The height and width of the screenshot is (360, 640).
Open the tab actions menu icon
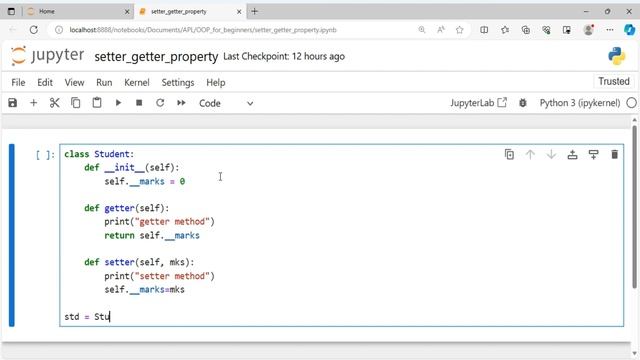(11, 11)
